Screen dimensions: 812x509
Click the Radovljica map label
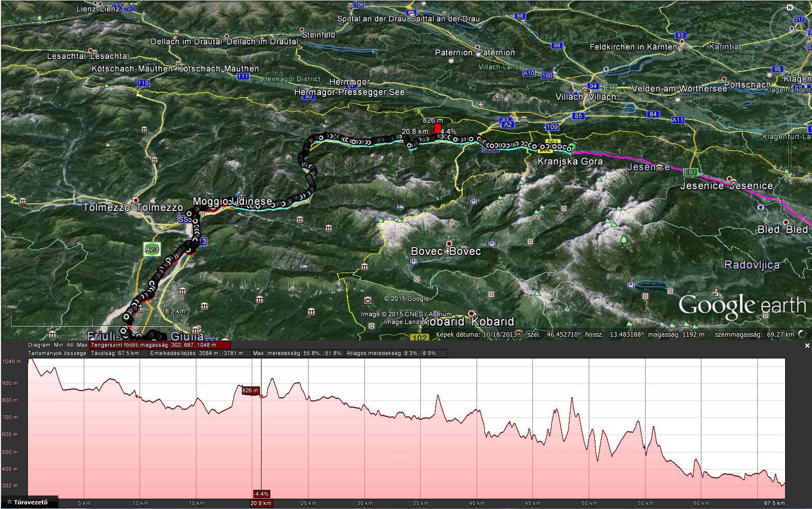click(752, 265)
